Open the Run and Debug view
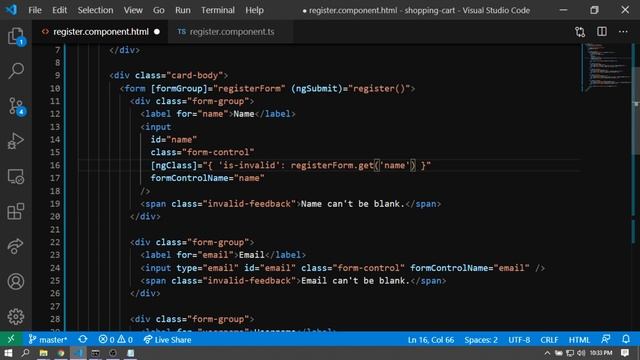 coord(16,141)
